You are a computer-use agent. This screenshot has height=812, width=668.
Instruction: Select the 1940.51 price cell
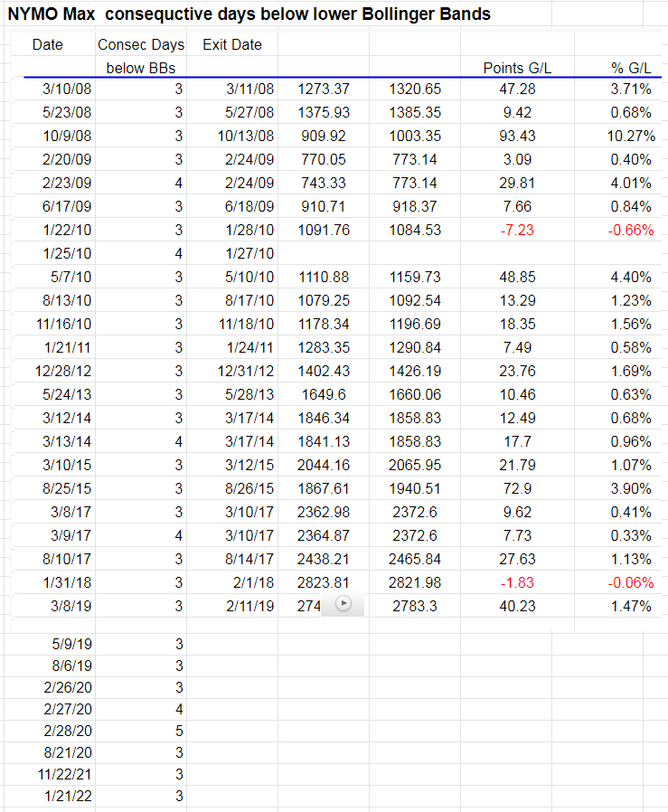point(415,488)
